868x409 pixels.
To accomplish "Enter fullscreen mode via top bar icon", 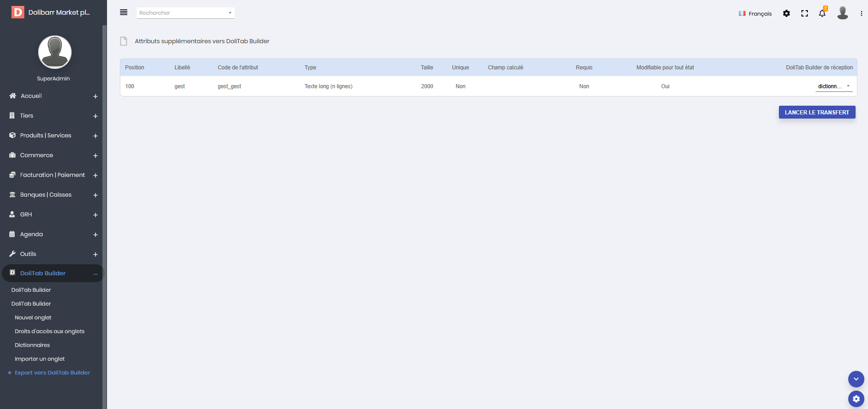I will pyautogui.click(x=805, y=13).
